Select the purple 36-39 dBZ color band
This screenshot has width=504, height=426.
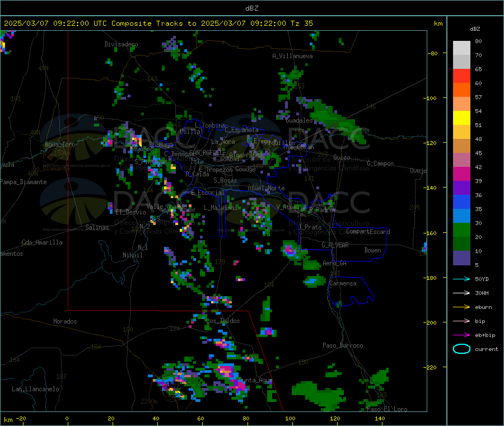coord(461,188)
